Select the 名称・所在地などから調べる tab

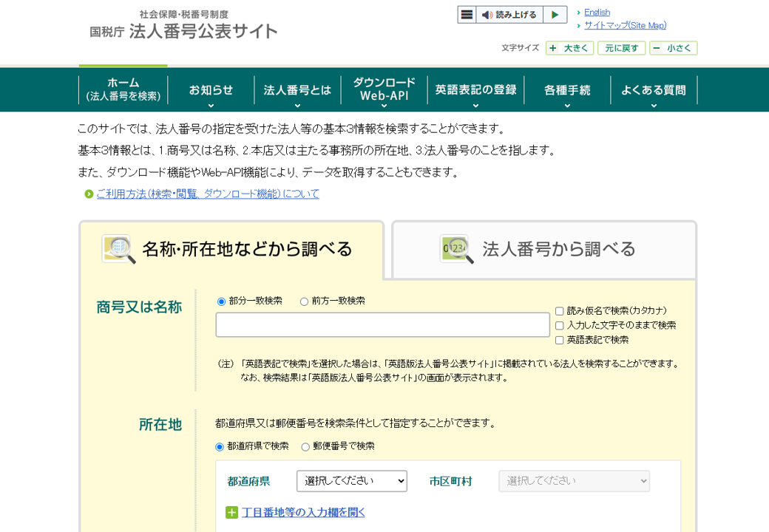pos(231,249)
